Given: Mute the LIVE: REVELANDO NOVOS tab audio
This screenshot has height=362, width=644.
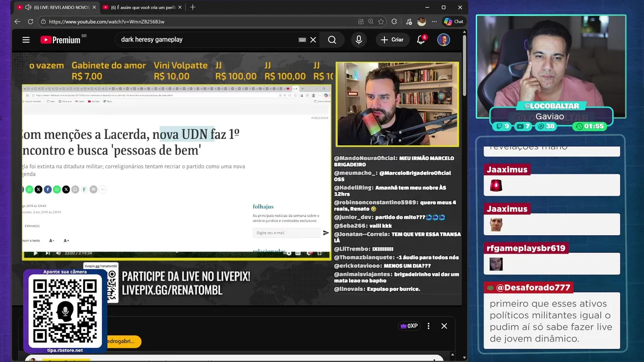Looking at the screenshot, I should (28, 8).
